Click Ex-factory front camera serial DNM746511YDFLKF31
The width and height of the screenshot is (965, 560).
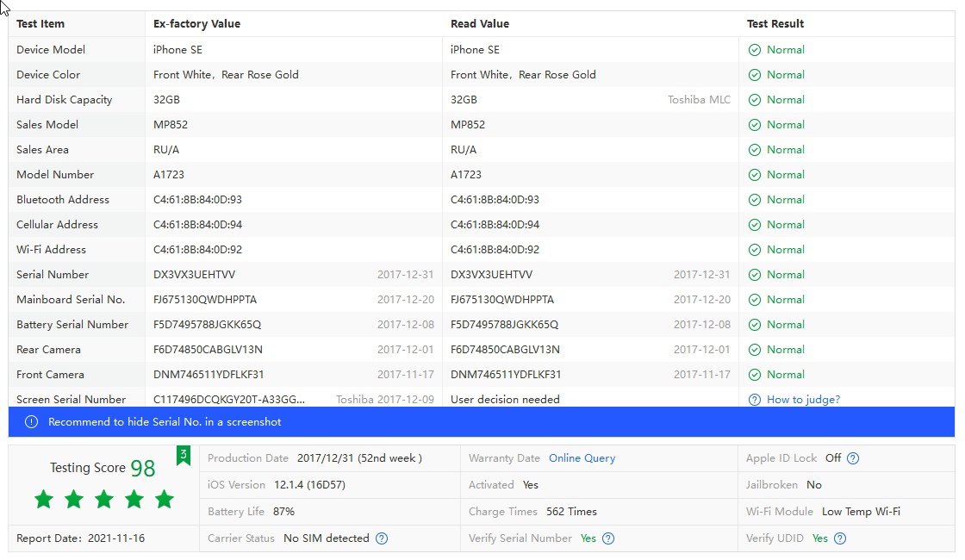click(x=209, y=375)
